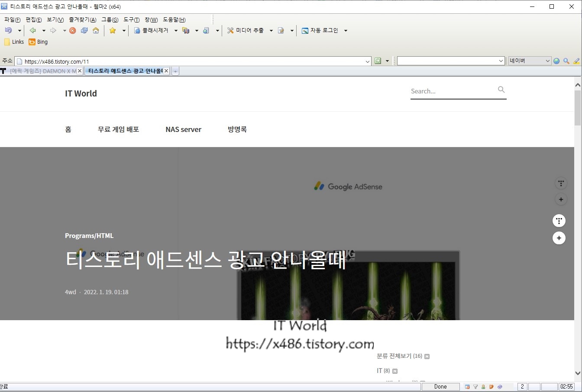Click the upper gray plus round button

tap(561, 199)
